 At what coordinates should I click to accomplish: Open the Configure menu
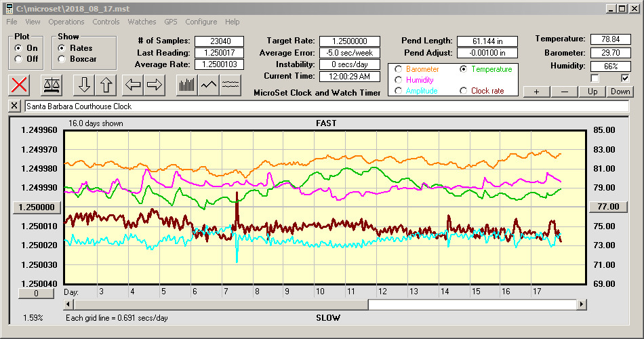(x=201, y=22)
